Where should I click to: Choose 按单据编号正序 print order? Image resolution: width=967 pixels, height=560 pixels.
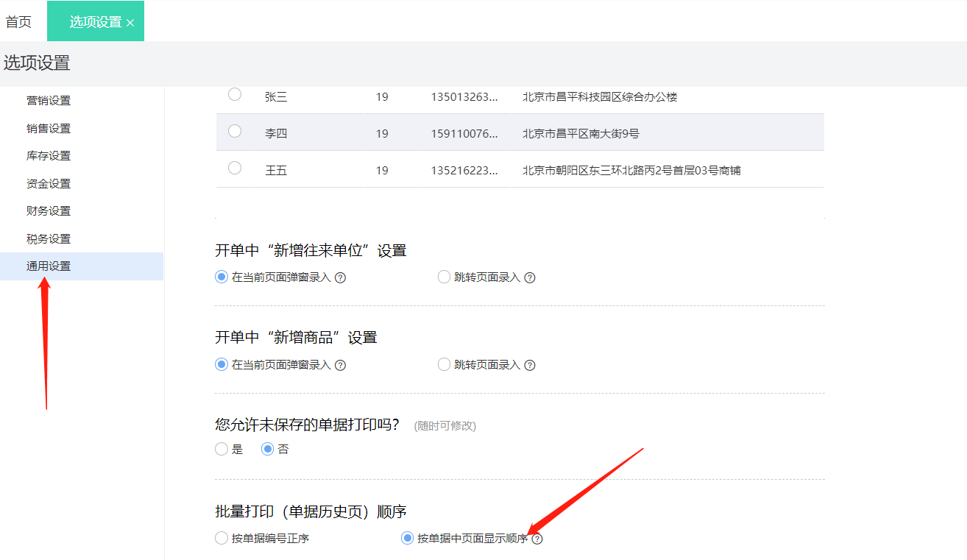pyautogui.click(x=221, y=538)
